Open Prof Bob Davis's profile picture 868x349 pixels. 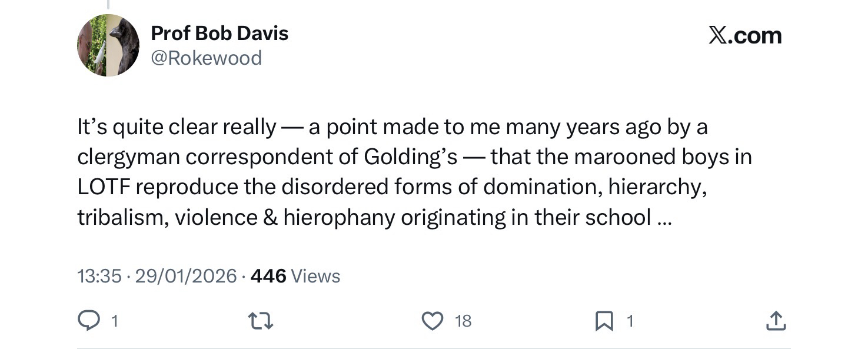point(108,45)
